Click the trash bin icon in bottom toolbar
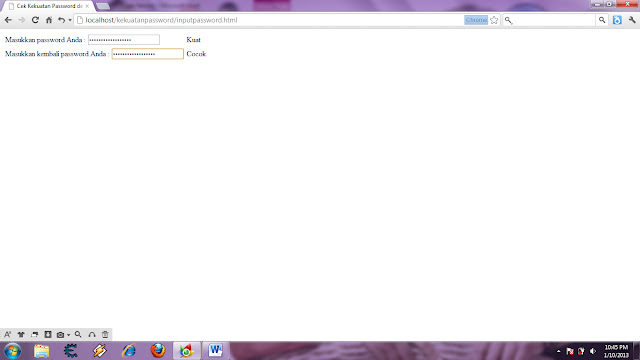 click(105, 335)
